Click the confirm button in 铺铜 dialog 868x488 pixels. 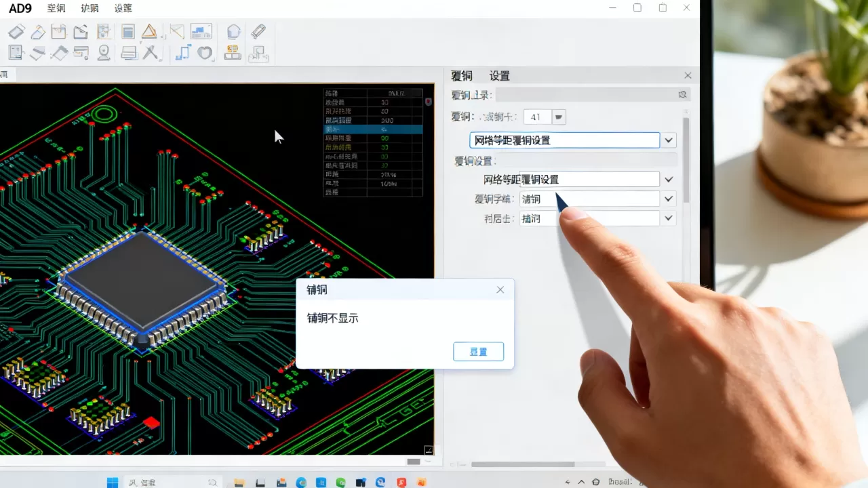coord(478,352)
